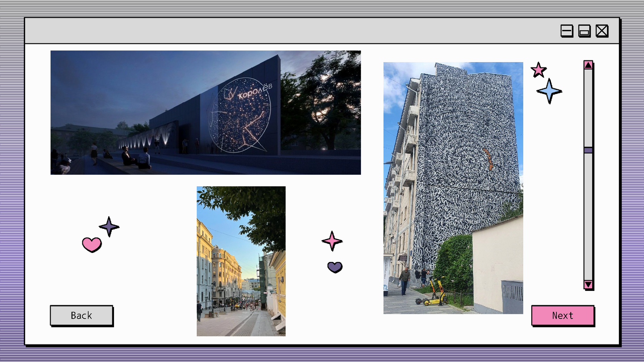
Task: Click the minimize window icon
Action: click(x=567, y=31)
